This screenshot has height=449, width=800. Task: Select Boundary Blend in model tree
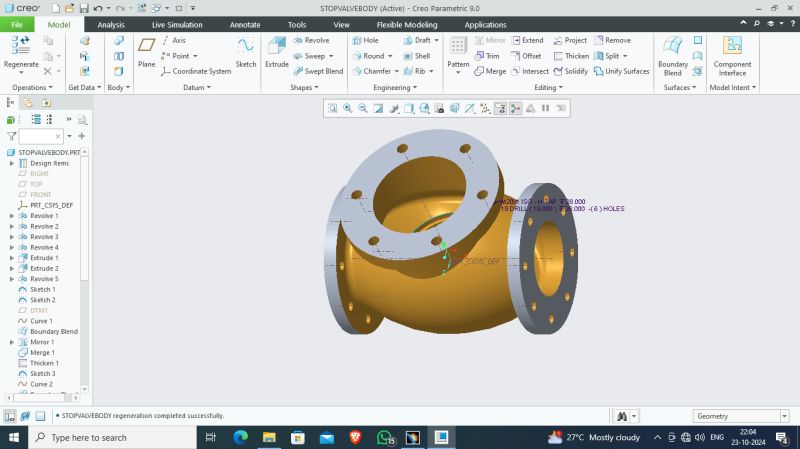coord(48,332)
